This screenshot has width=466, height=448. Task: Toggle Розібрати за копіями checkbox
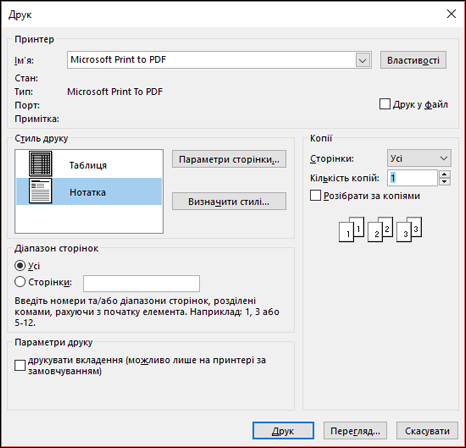point(315,195)
